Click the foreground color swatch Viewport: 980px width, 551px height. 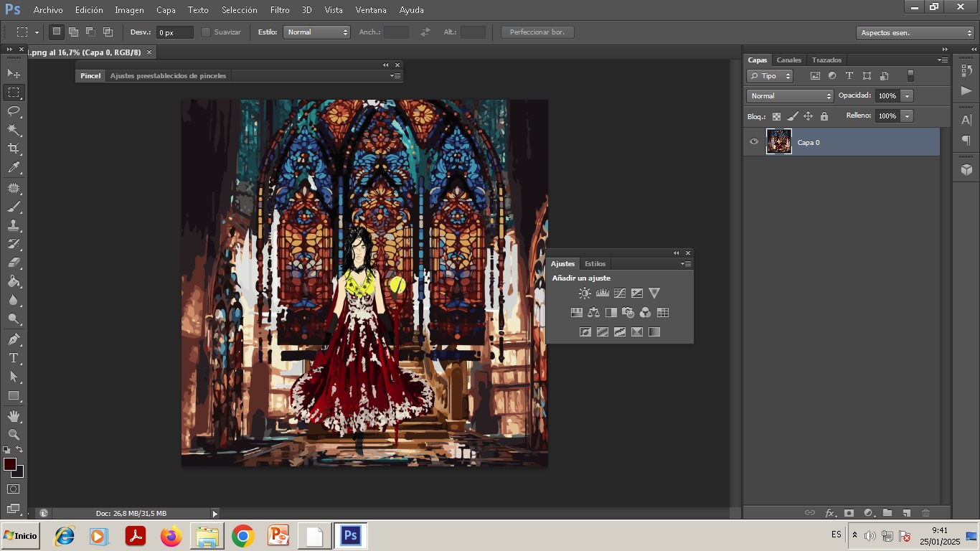pos(10,465)
